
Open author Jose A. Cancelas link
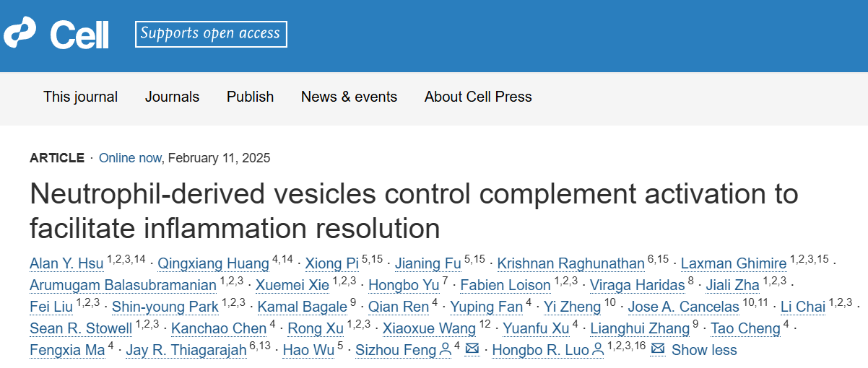click(683, 307)
